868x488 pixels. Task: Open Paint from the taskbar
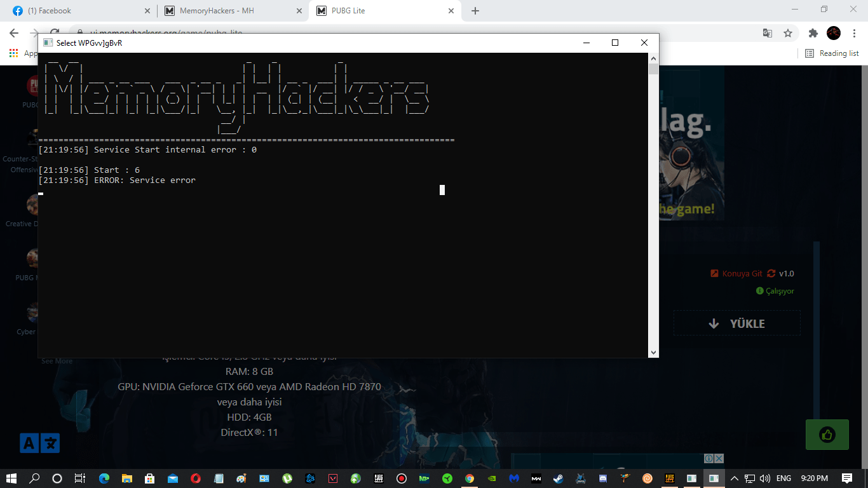241,478
